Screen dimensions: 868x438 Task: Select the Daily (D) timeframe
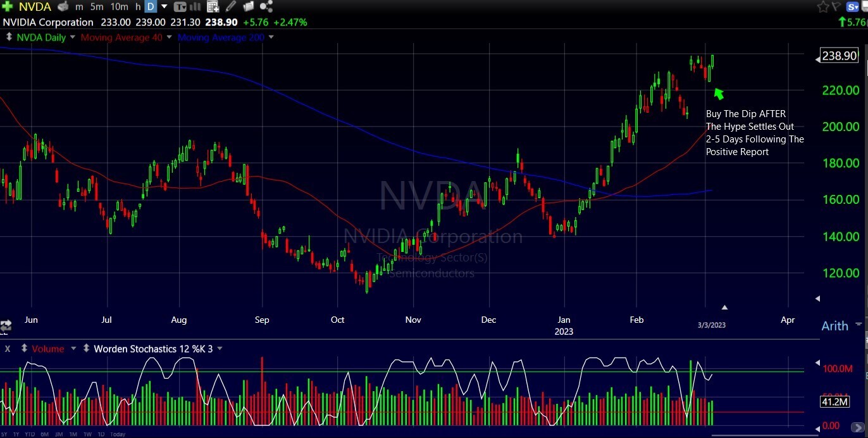pos(151,7)
